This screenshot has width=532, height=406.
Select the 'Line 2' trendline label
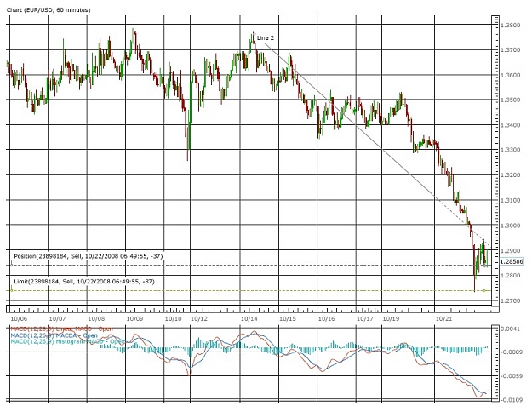pos(266,38)
